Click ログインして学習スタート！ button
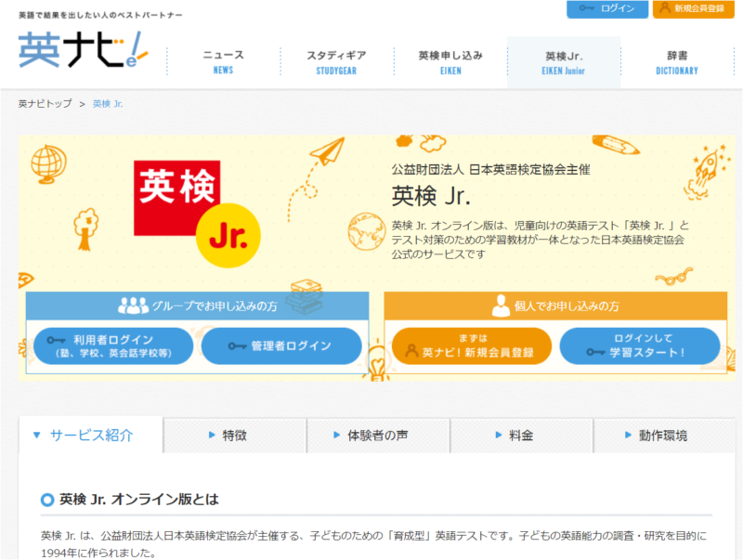 [x=640, y=345]
